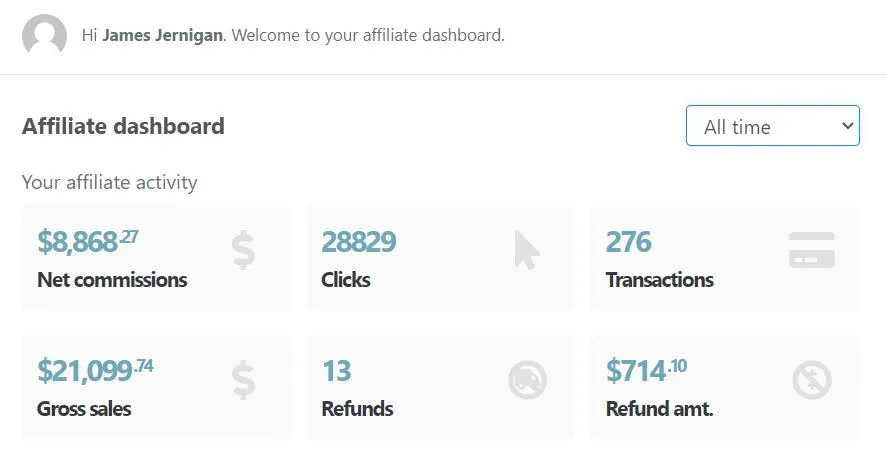Click the Your affiliate activity subtitle
The width and height of the screenshot is (887, 460).
[110, 182]
